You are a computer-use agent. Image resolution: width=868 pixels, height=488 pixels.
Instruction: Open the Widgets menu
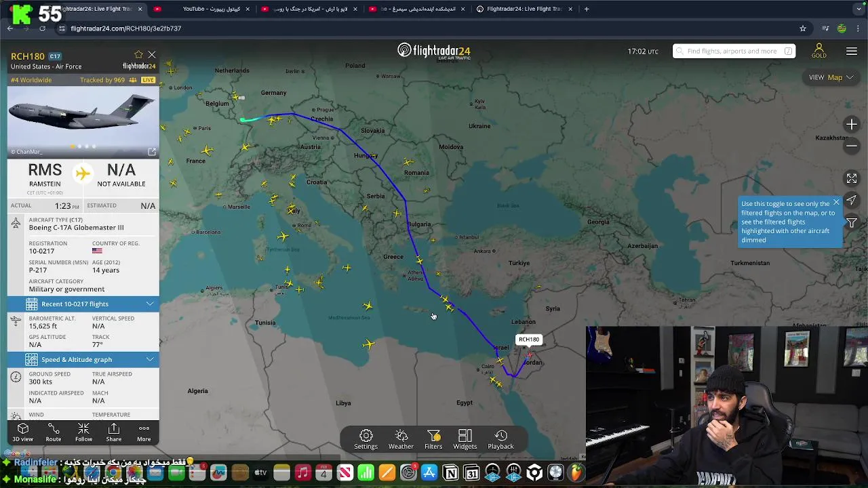tap(465, 439)
